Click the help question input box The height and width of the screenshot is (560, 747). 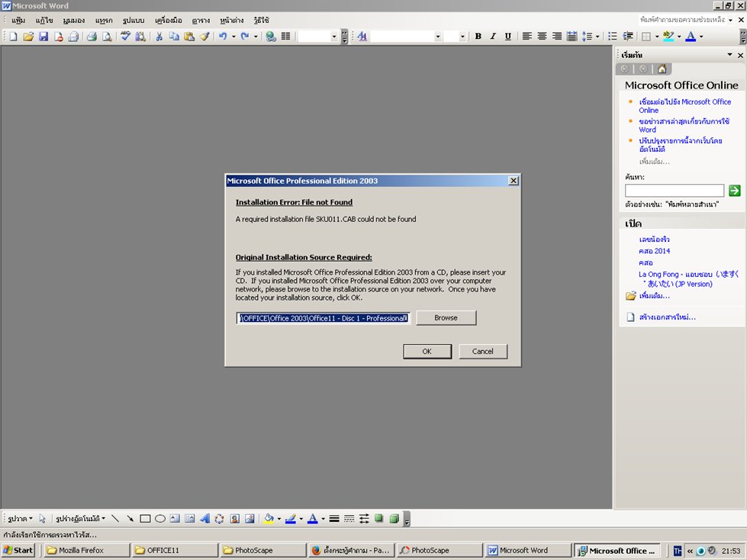tap(683, 20)
